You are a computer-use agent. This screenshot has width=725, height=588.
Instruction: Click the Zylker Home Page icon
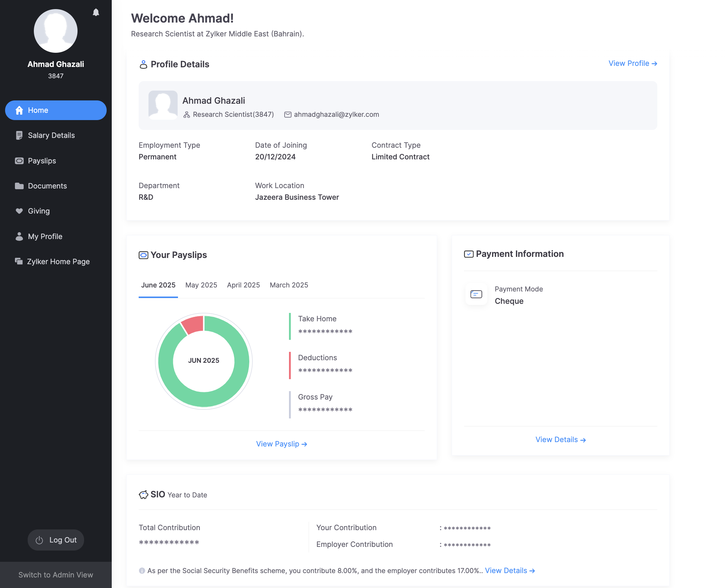tap(19, 261)
